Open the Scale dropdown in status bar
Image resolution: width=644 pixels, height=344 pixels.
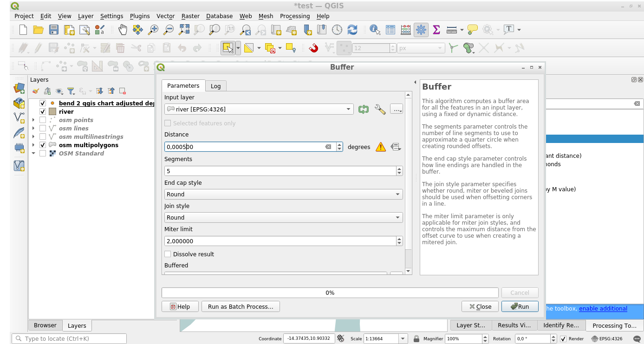coord(403,339)
